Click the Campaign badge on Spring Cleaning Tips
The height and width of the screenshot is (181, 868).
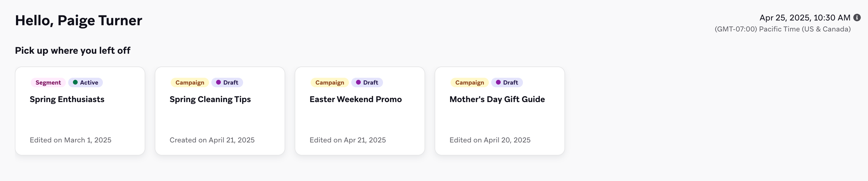[x=190, y=82]
